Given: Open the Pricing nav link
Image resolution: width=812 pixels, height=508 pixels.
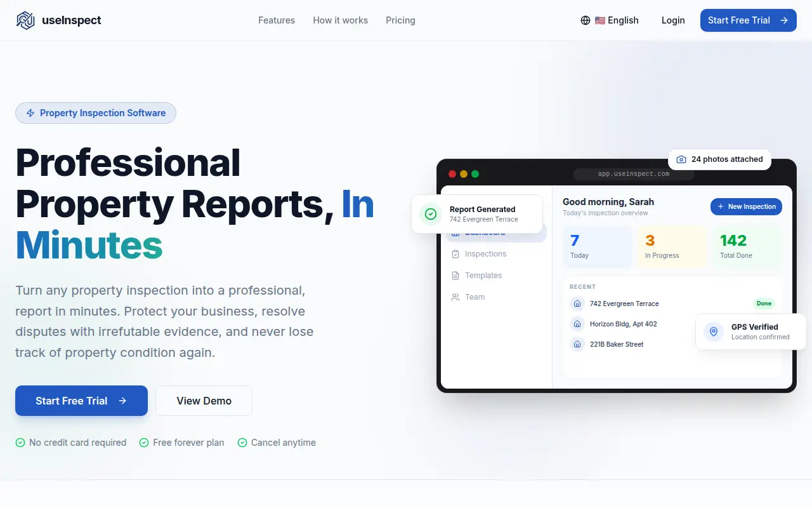Looking at the screenshot, I should coord(400,20).
